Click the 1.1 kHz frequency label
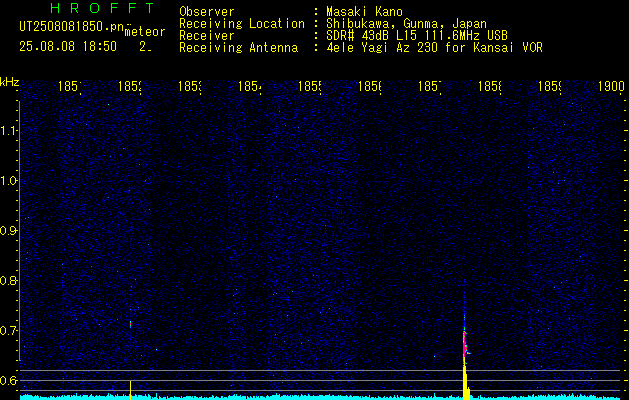This screenshot has height=400, width=629. point(8,130)
